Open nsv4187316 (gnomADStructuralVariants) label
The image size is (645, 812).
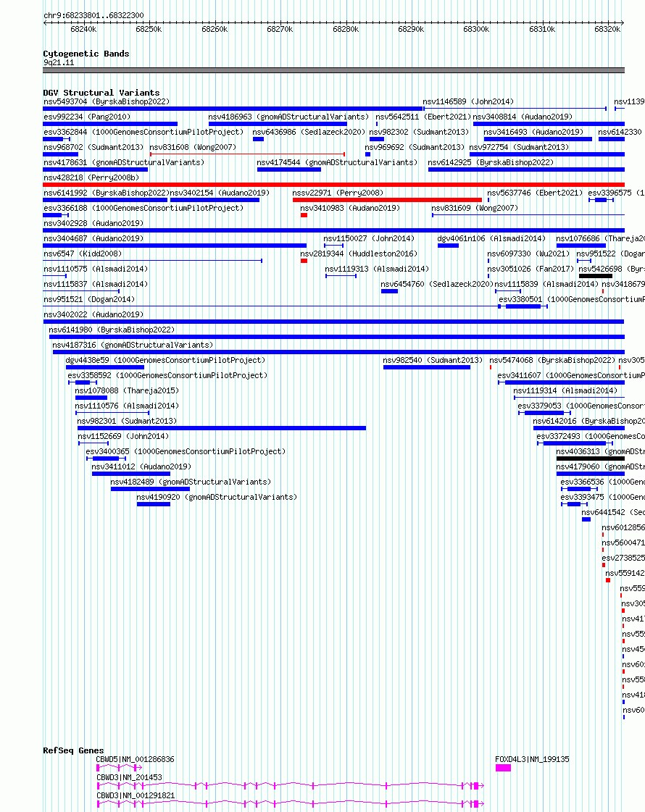coord(133,345)
